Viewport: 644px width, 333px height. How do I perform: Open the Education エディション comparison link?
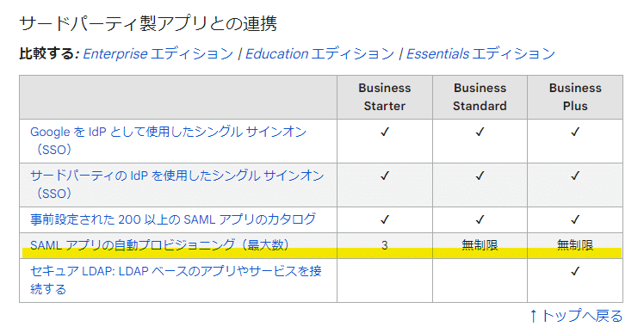pos(319,54)
